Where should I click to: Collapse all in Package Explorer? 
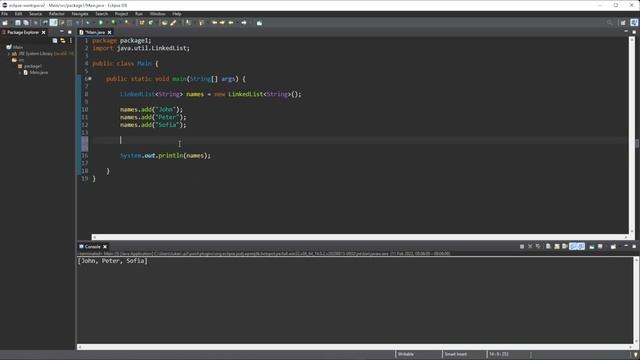[55, 40]
